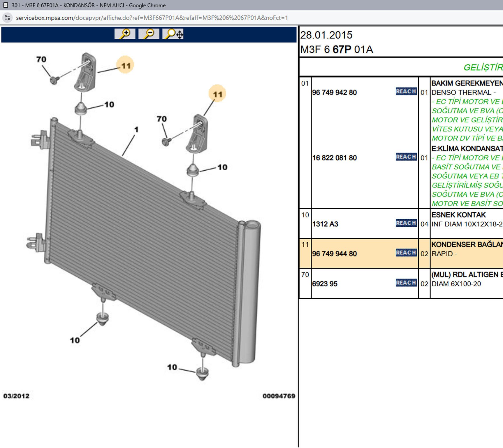Select part number 96 749 944 80
The width and height of the screenshot is (503, 448).
[334, 254]
